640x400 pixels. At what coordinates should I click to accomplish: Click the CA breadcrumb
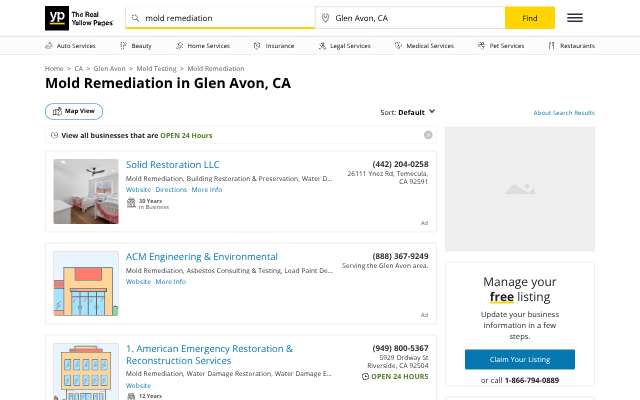78,69
